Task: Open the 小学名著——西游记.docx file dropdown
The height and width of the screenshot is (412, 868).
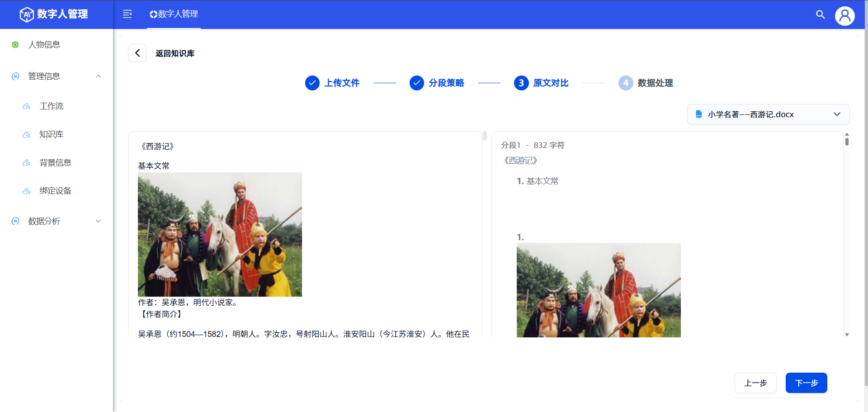Action: tap(769, 114)
